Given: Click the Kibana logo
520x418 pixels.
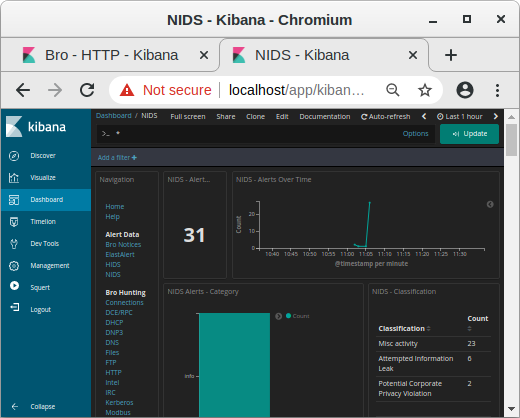Looking at the screenshot, I should (x=36, y=127).
